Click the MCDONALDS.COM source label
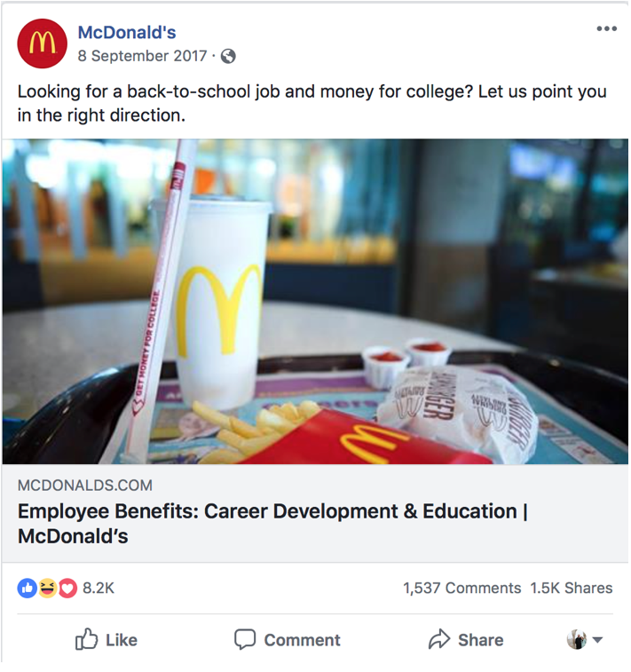 (85, 486)
